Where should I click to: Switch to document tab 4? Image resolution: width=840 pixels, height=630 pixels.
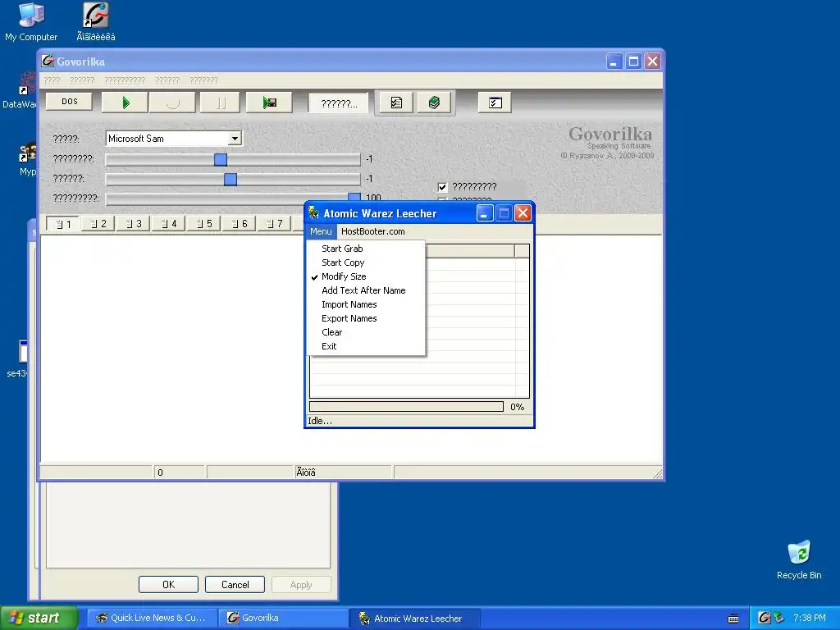169,223
